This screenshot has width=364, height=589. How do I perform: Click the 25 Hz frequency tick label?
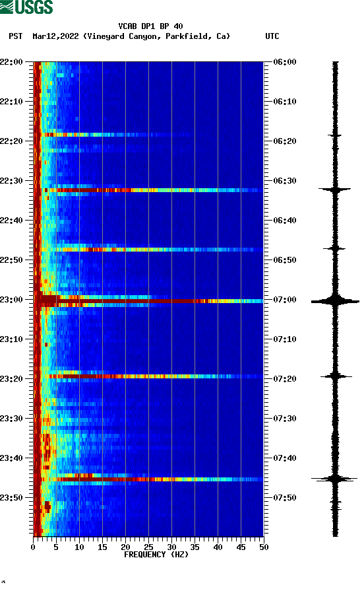(148, 547)
